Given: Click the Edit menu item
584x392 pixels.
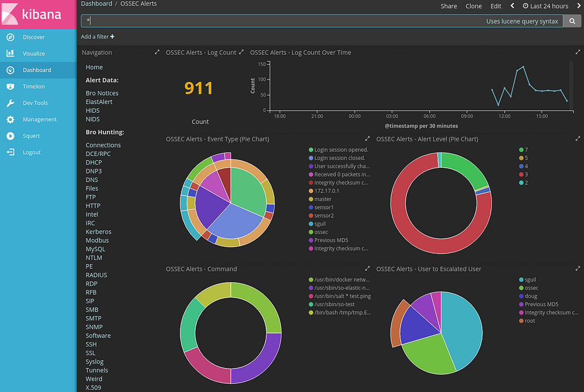Looking at the screenshot, I should pos(496,6).
